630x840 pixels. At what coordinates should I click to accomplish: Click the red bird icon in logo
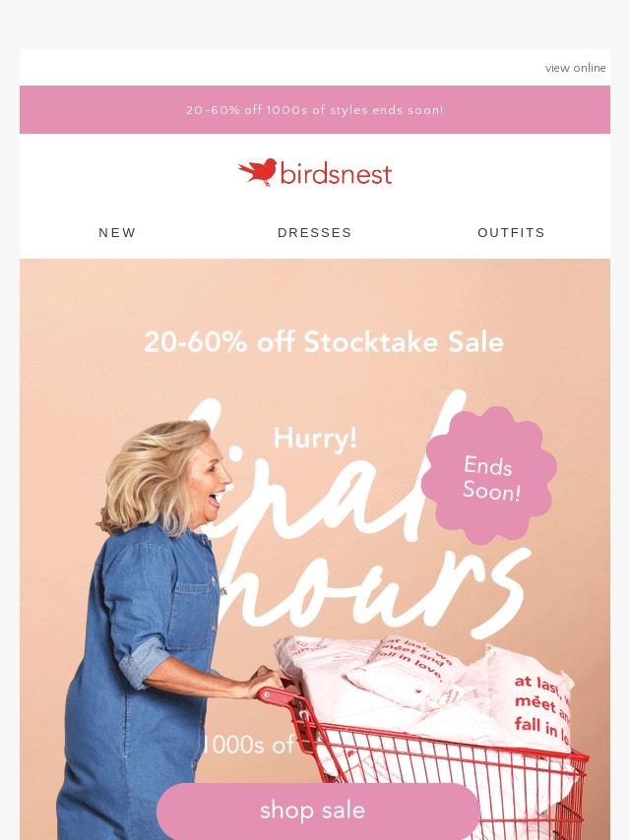tap(257, 172)
